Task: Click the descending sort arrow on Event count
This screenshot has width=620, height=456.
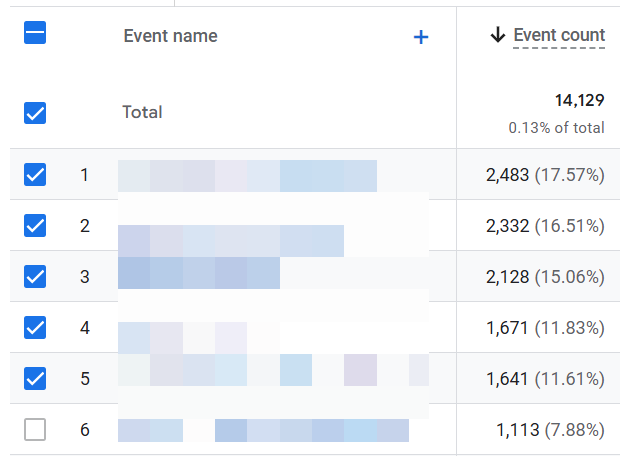Action: point(497,36)
